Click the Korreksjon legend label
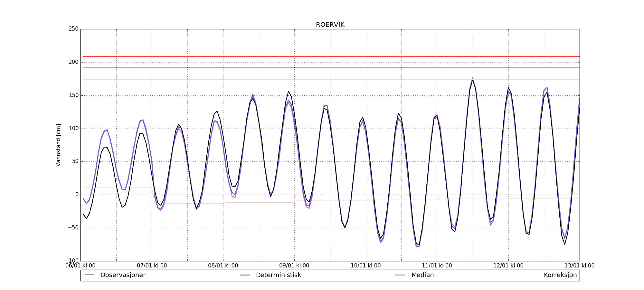 click(x=560, y=275)
